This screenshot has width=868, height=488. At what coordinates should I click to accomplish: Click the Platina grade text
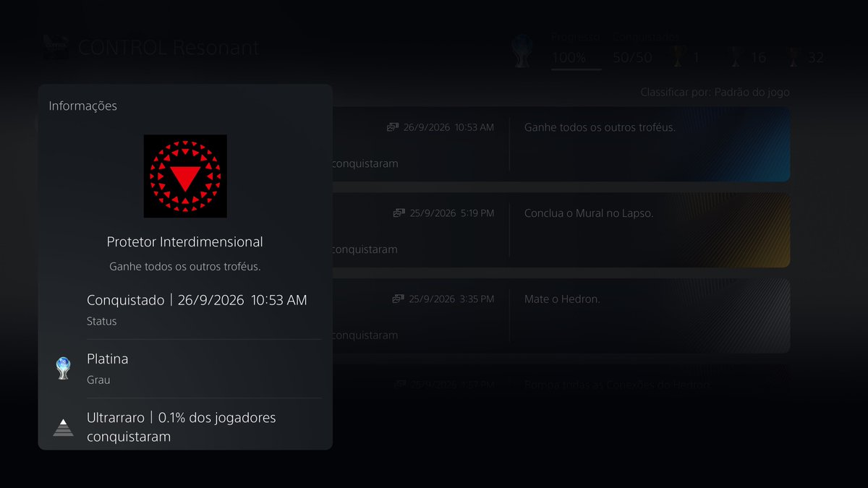107,359
